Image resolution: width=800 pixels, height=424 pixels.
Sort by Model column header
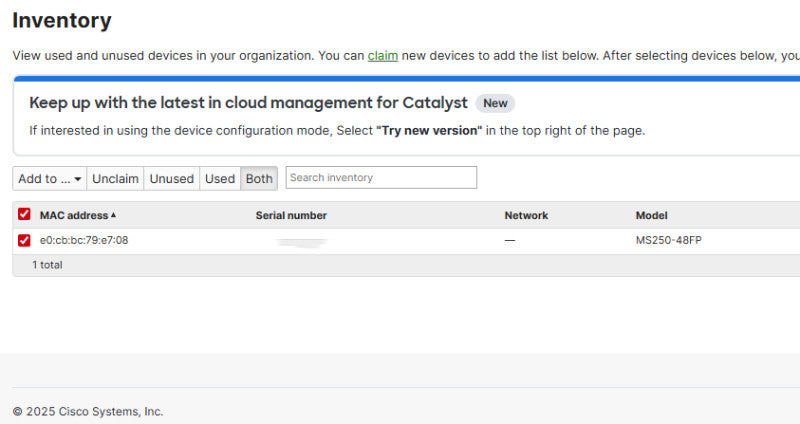pyautogui.click(x=652, y=215)
